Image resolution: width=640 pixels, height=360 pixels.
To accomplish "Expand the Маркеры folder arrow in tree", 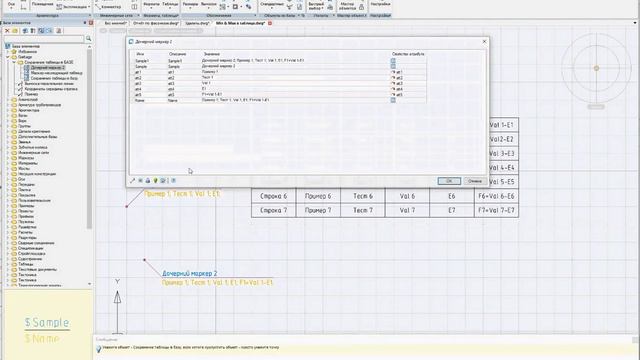I will click(8, 158).
